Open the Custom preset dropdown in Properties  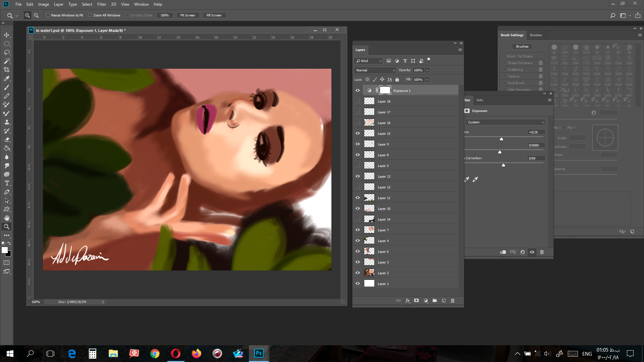[x=505, y=122]
